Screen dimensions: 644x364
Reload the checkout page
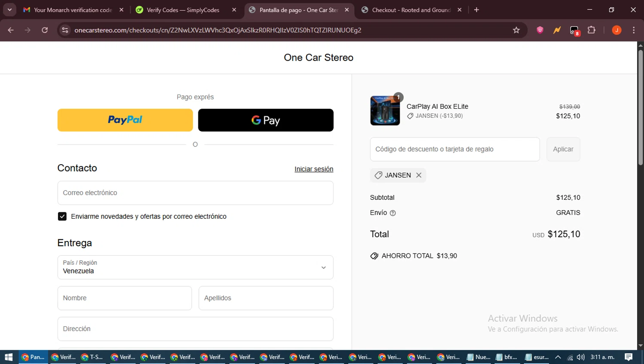click(45, 30)
